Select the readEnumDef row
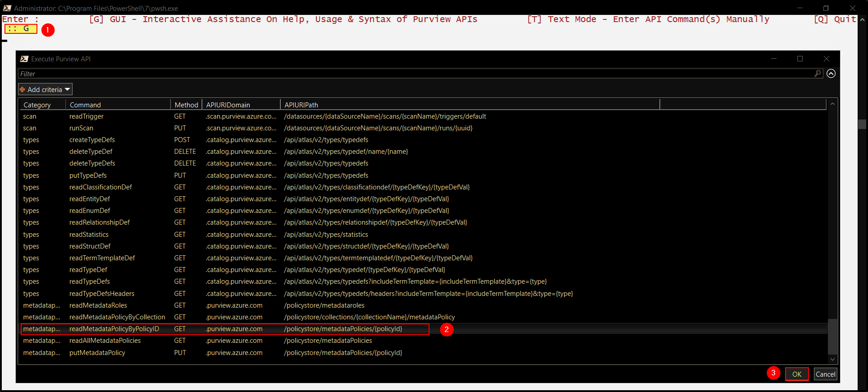868x392 pixels. [x=424, y=211]
